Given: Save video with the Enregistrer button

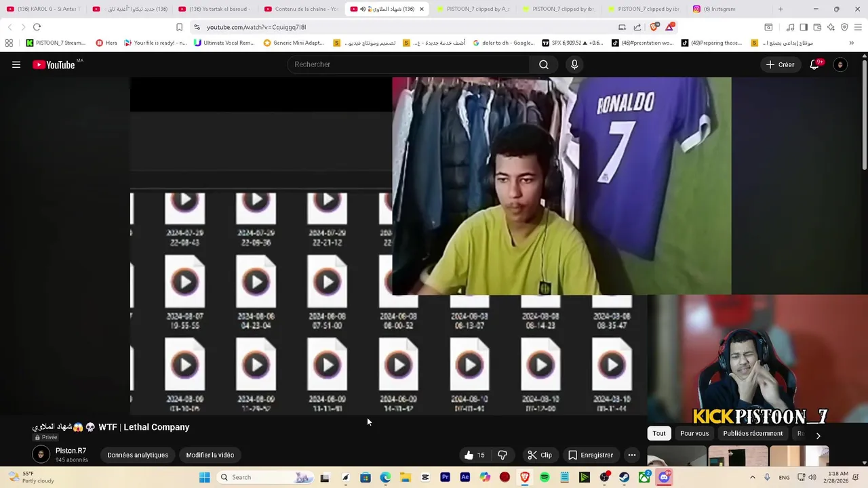Looking at the screenshot, I should (591, 455).
